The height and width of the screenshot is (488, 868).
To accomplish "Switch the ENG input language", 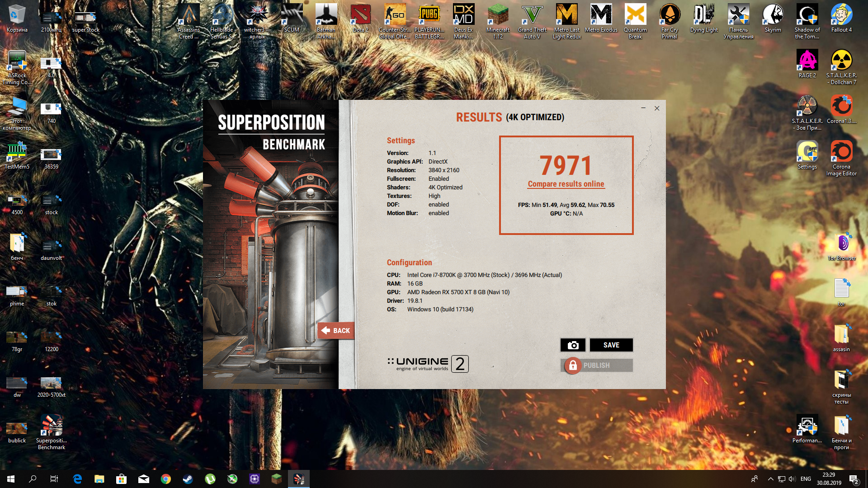I will (806, 479).
